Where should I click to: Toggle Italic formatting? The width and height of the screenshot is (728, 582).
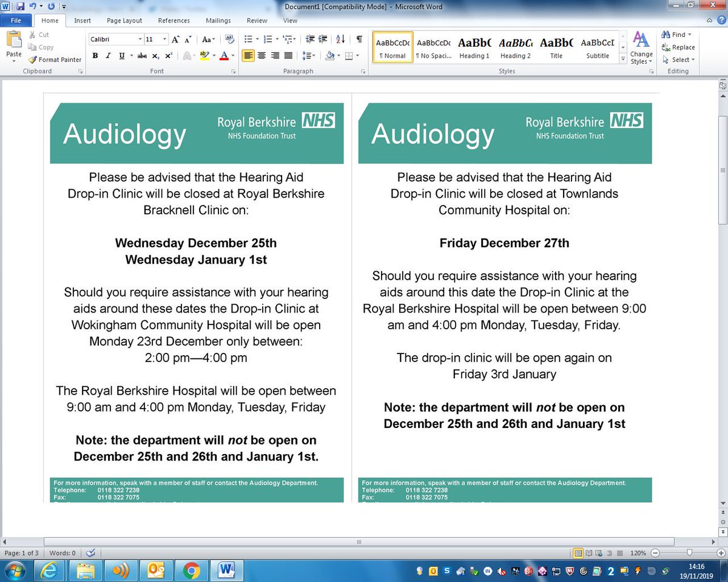[109, 56]
